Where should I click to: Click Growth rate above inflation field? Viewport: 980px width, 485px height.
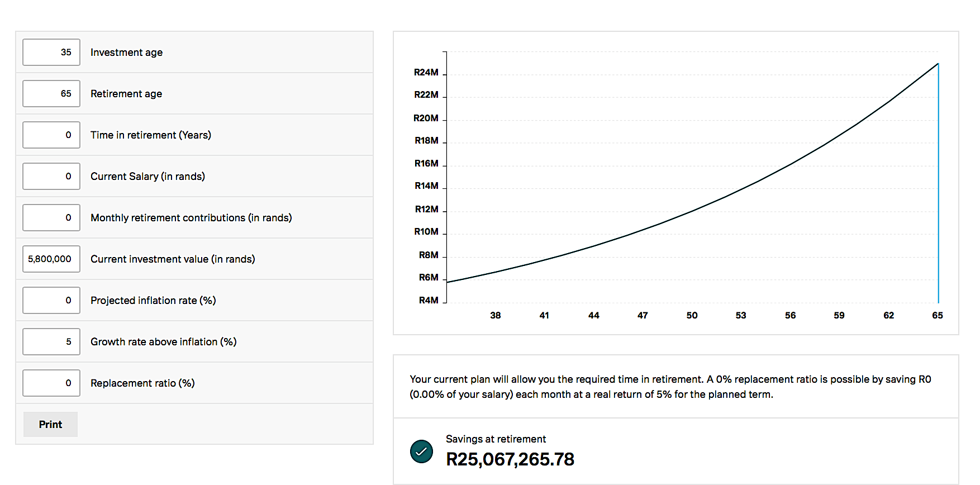[51, 342]
